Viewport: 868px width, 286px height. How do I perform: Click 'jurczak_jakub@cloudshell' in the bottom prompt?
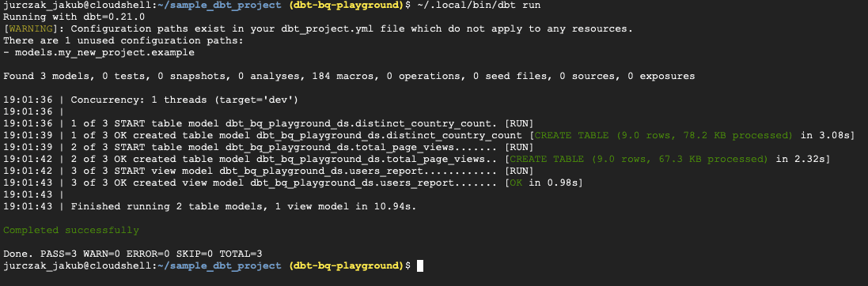77,266
